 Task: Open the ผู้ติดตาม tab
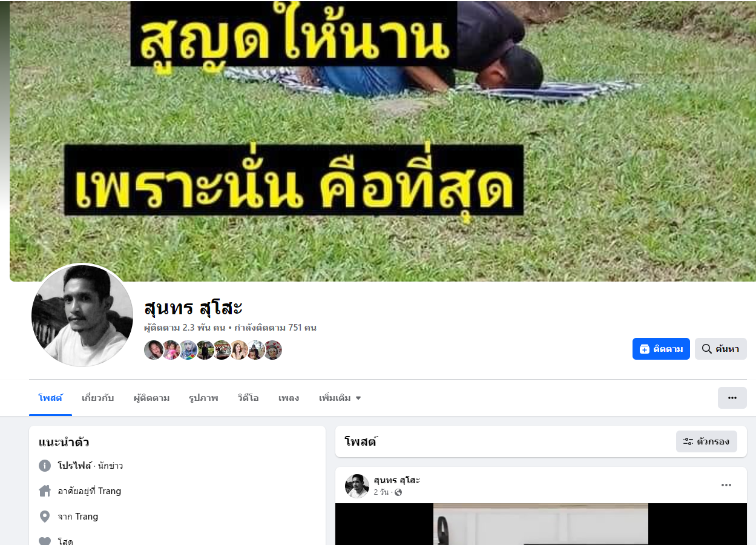[x=151, y=398]
